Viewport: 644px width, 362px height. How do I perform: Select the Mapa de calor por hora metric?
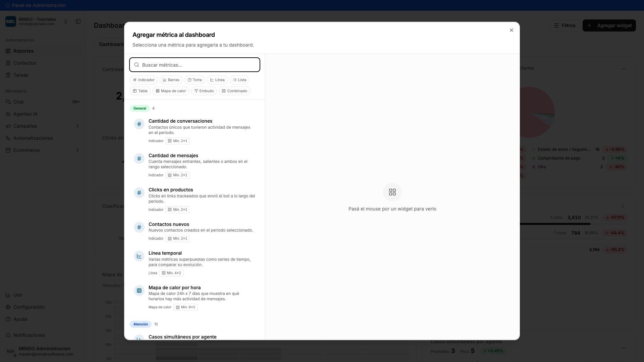pos(195,297)
